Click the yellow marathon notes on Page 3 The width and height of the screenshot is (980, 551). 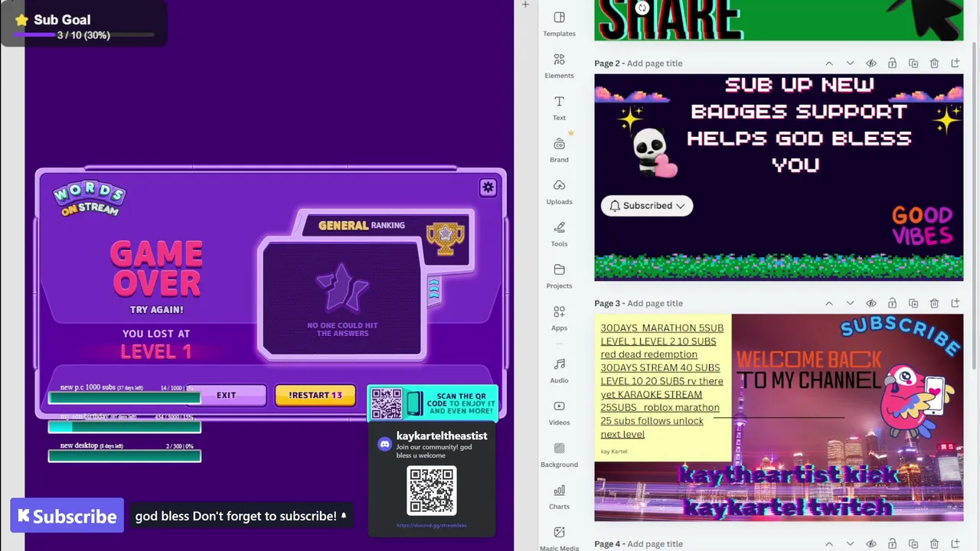(663, 388)
